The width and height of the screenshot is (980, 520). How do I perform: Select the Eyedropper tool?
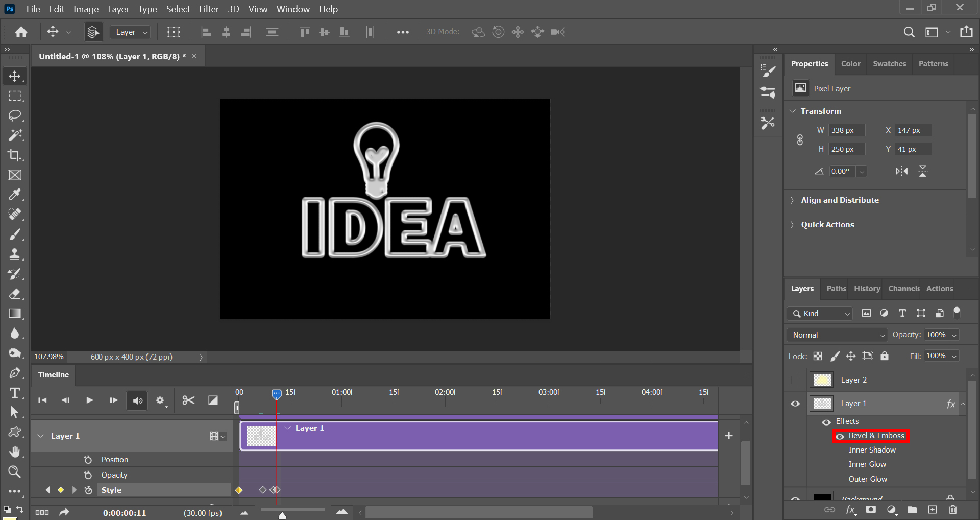pyautogui.click(x=15, y=195)
